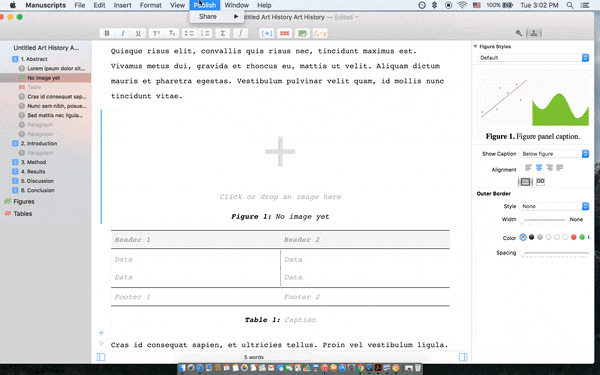This screenshot has height=375, width=600.
Task: Open the Wi-Fi status menu
Action: pyautogui.click(x=462, y=5)
